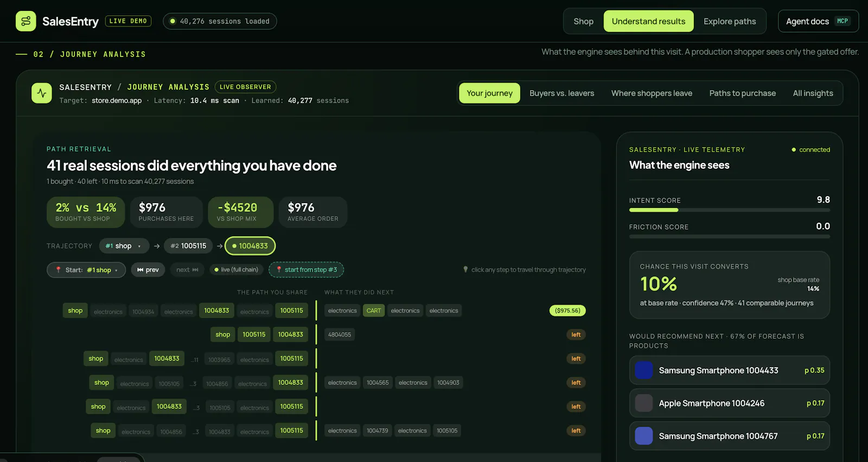Open the Buyers vs. leavers tab
This screenshot has height=462, width=868.
tap(562, 93)
